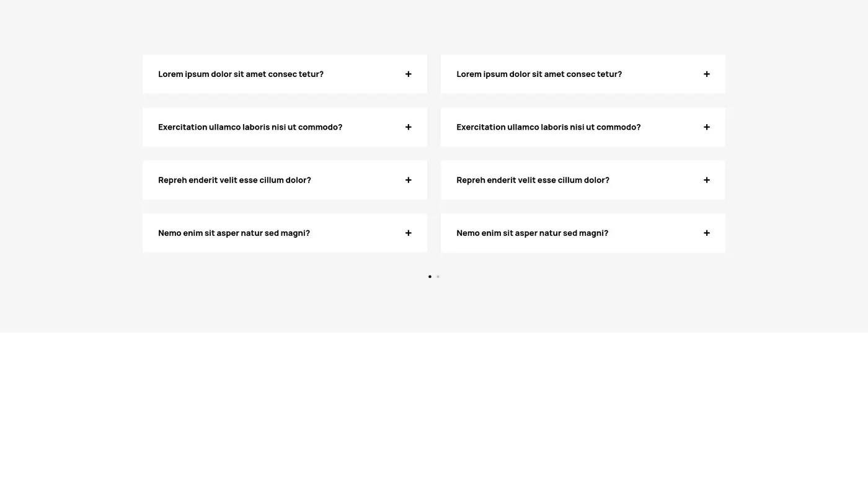Click right-column 'Repreh enderit velit esse cillum dolor?' text
This screenshot has height=489, width=868.
coord(533,180)
